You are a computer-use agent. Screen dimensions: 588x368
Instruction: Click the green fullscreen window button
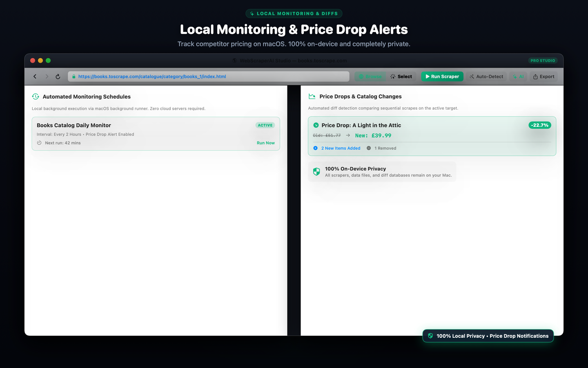pyautogui.click(x=48, y=61)
